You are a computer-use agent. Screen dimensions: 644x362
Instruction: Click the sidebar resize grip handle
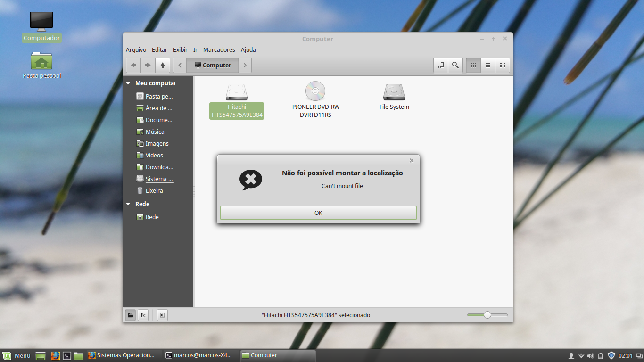[x=194, y=191]
